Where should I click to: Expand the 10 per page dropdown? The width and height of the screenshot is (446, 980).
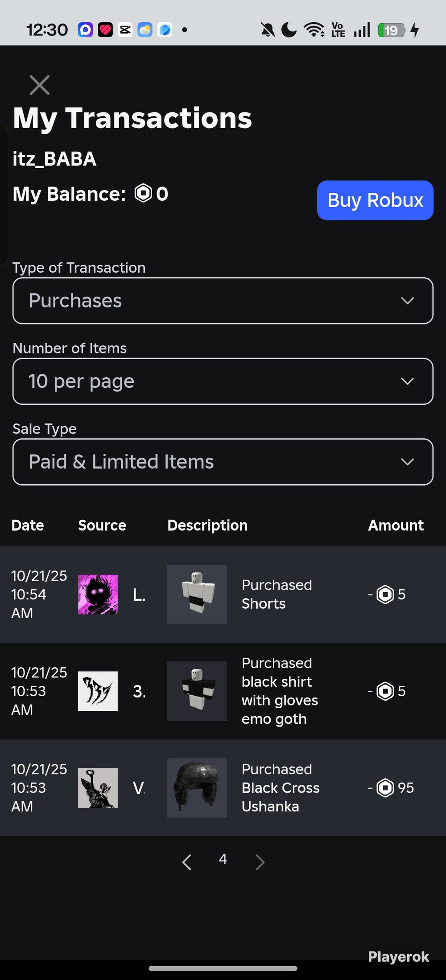tap(223, 381)
